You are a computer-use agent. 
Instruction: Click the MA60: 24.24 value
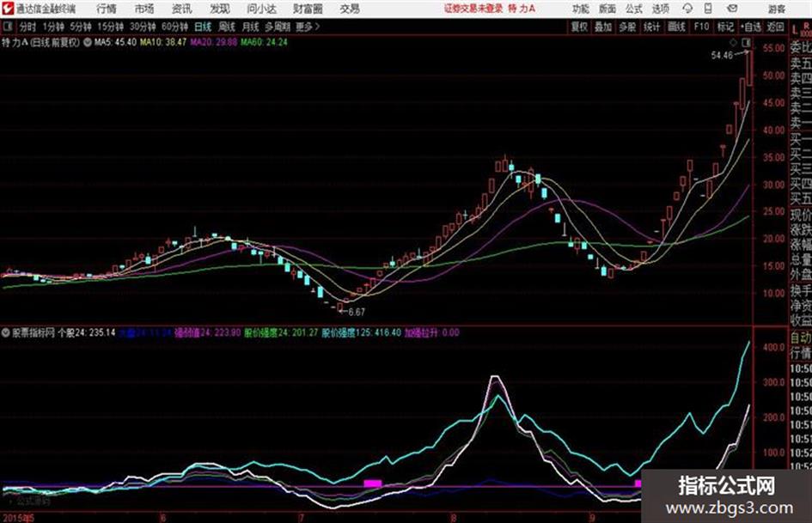(x=264, y=42)
